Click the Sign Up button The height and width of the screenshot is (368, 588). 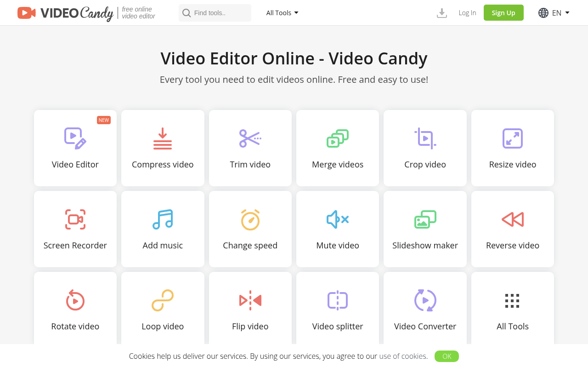coord(503,12)
